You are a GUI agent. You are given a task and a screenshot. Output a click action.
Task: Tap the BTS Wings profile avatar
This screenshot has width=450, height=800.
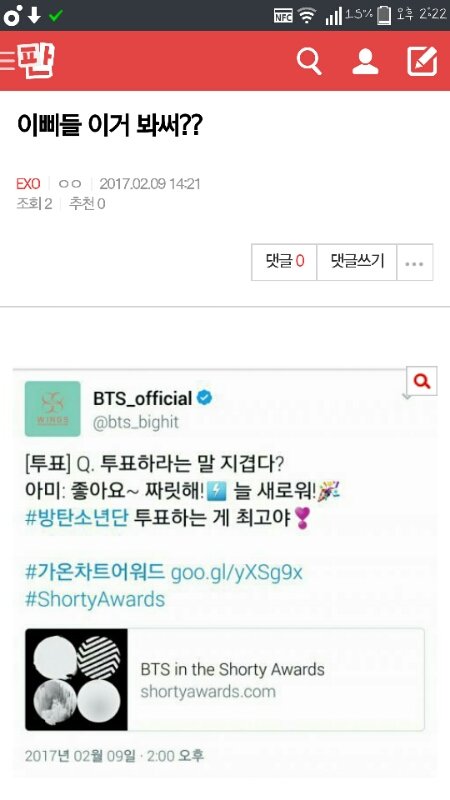pos(53,409)
